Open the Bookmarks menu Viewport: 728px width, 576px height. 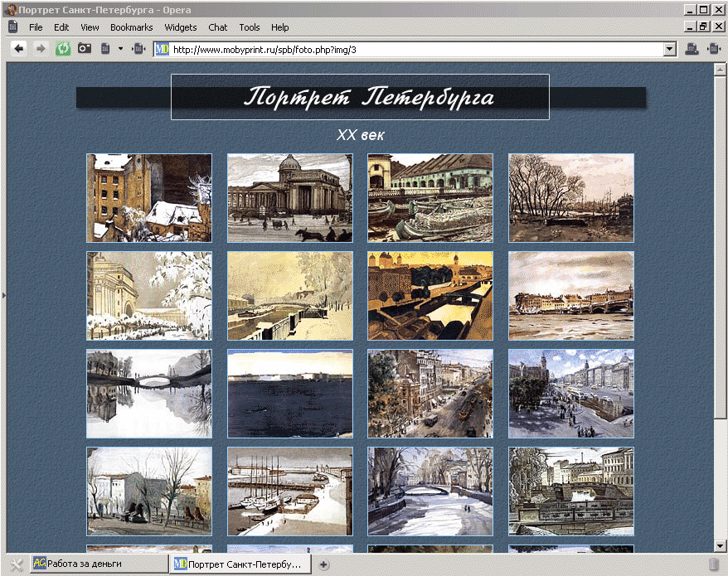[131, 27]
